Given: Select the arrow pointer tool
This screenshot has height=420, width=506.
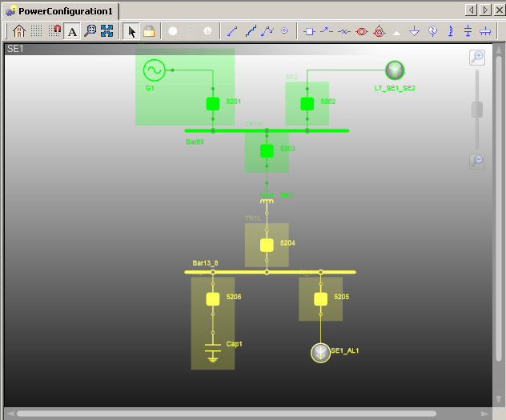Looking at the screenshot, I should click(x=132, y=31).
